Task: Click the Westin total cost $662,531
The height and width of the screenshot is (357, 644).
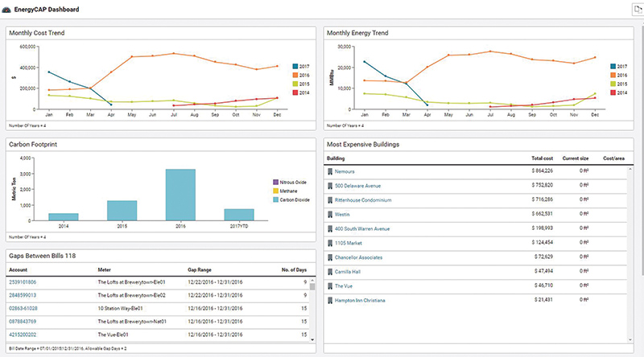Action: tap(542, 214)
